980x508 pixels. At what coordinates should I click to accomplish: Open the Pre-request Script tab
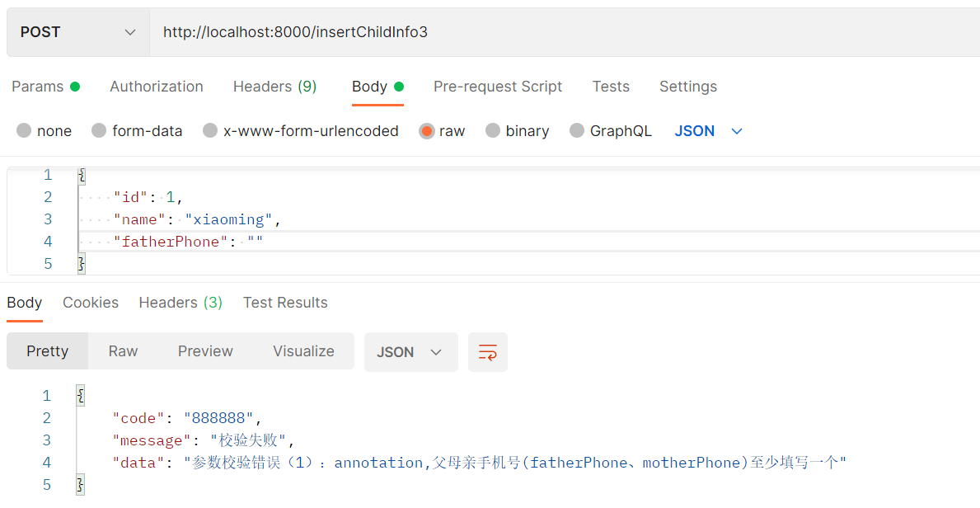point(498,87)
